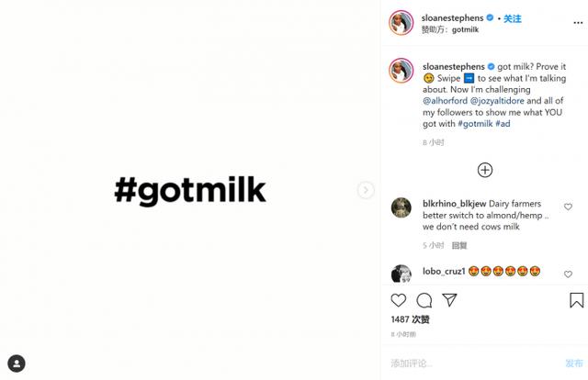
Task: Like the post with heart icon
Action: [x=399, y=300]
